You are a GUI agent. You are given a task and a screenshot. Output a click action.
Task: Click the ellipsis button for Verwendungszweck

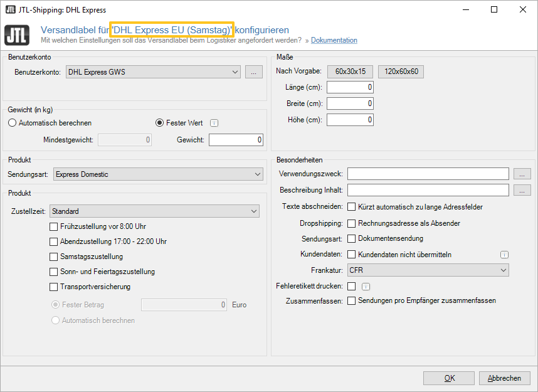click(x=522, y=174)
